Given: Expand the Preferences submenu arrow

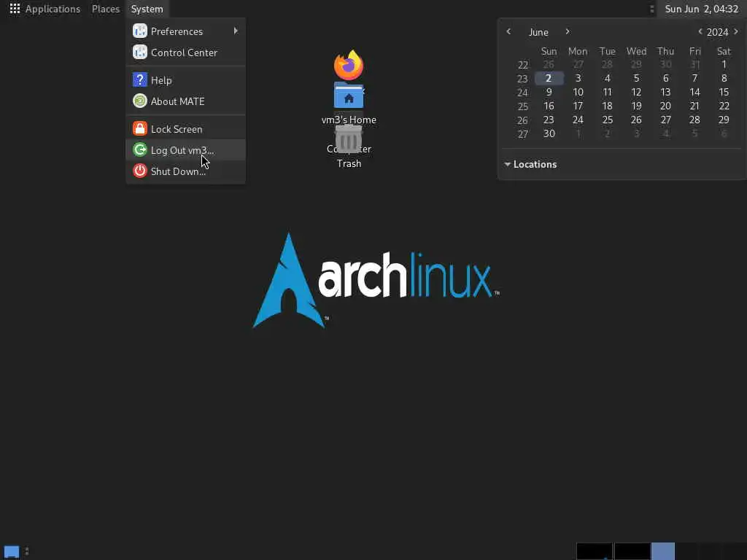Looking at the screenshot, I should point(236,31).
